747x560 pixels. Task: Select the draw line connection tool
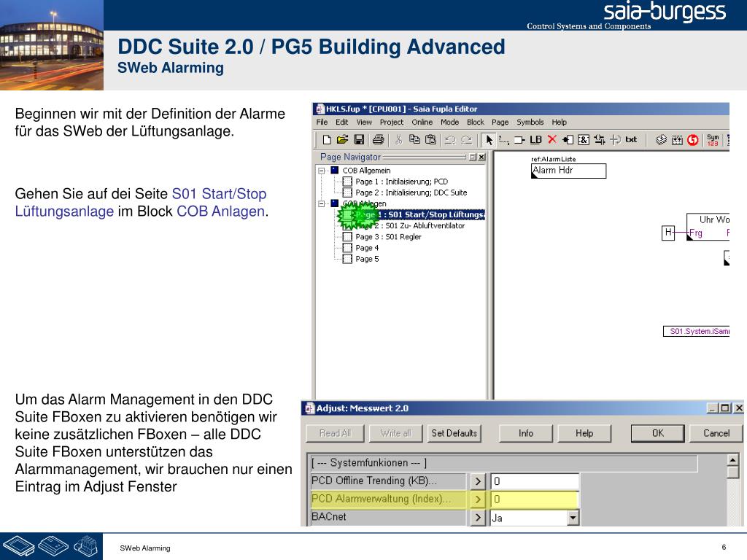tap(504, 140)
